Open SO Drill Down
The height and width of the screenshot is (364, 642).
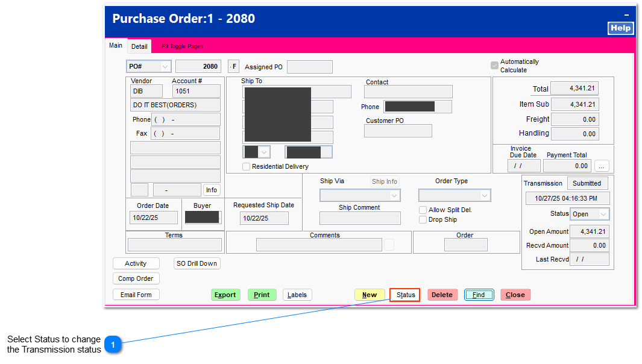197,263
